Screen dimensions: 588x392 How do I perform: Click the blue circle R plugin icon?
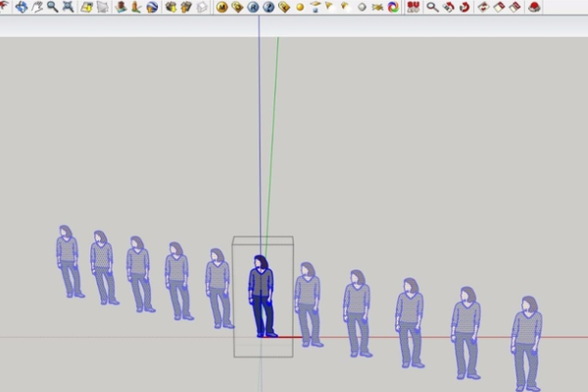[253, 7]
